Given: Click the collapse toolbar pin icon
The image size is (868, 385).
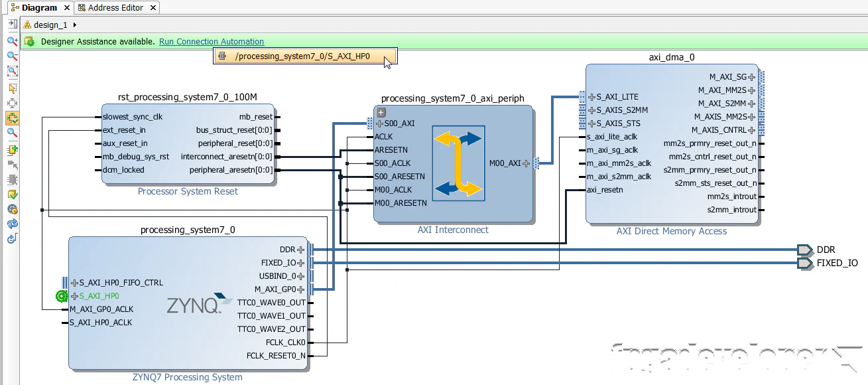Looking at the screenshot, I should 12,23.
